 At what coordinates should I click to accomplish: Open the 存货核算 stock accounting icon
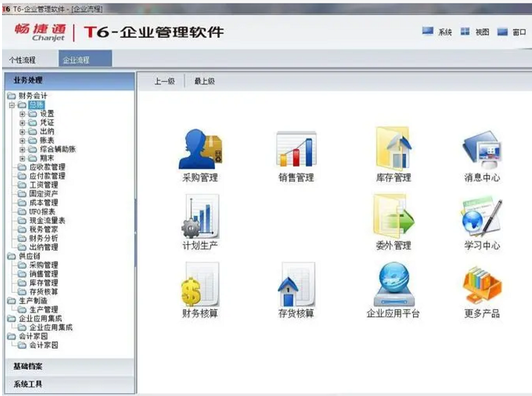coord(296,284)
